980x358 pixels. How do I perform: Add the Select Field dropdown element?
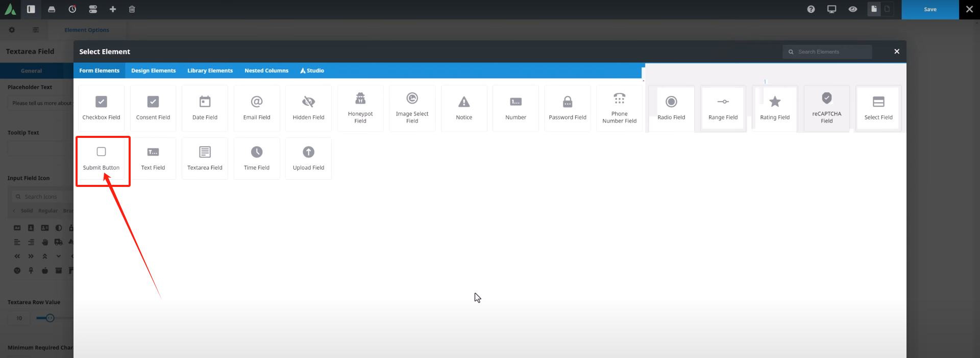[x=878, y=108]
